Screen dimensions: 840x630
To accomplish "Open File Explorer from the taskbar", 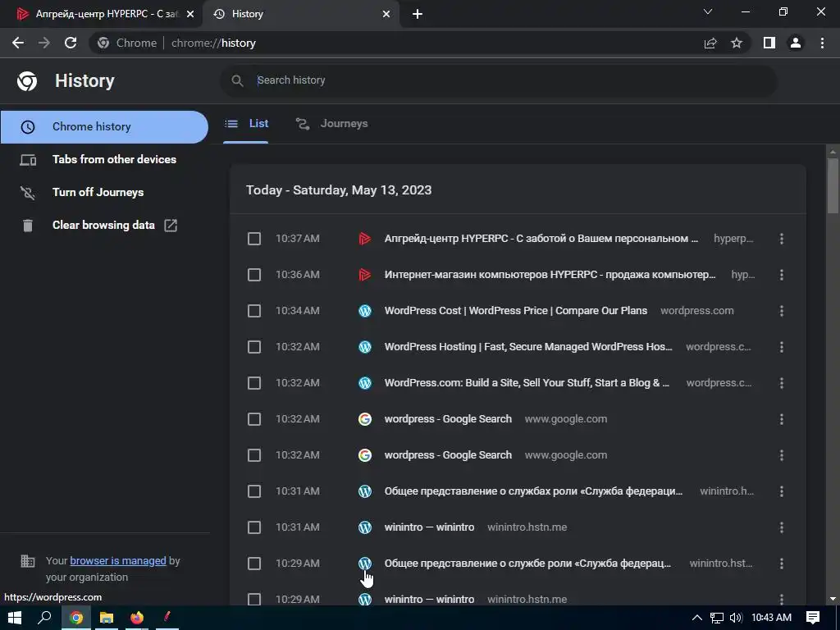I will click(106, 618).
